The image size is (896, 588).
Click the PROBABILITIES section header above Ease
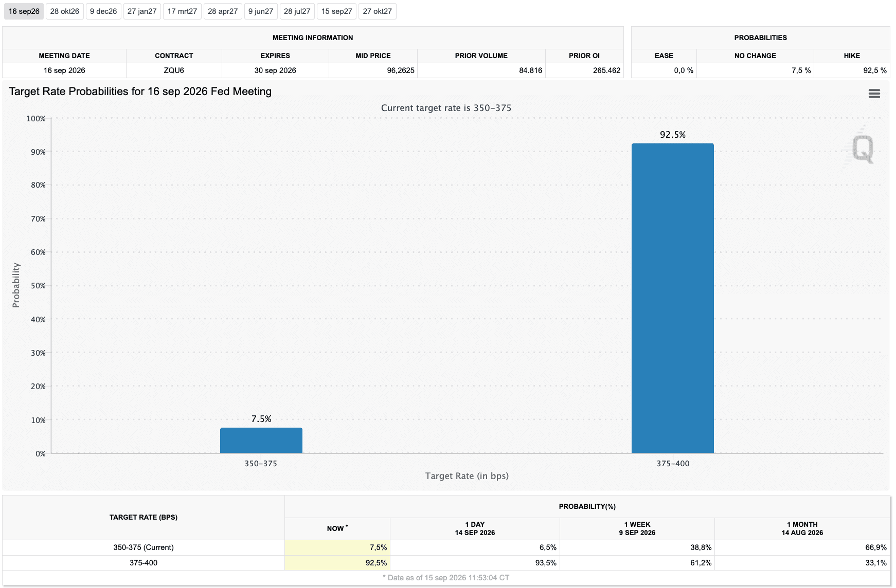[760, 38]
